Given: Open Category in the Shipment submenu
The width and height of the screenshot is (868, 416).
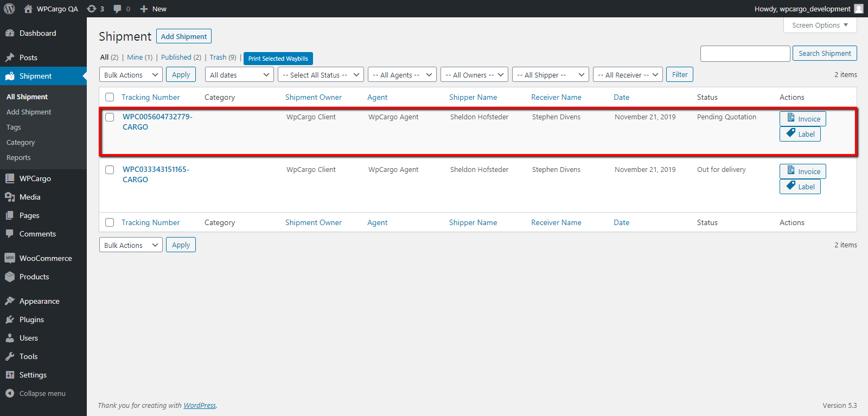Looking at the screenshot, I should point(21,142).
